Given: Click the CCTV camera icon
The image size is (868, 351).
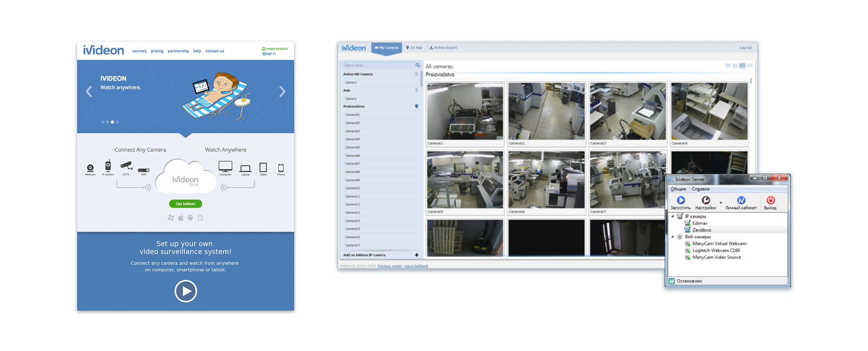Looking at the screenshot, I should (x=126, y=166).
